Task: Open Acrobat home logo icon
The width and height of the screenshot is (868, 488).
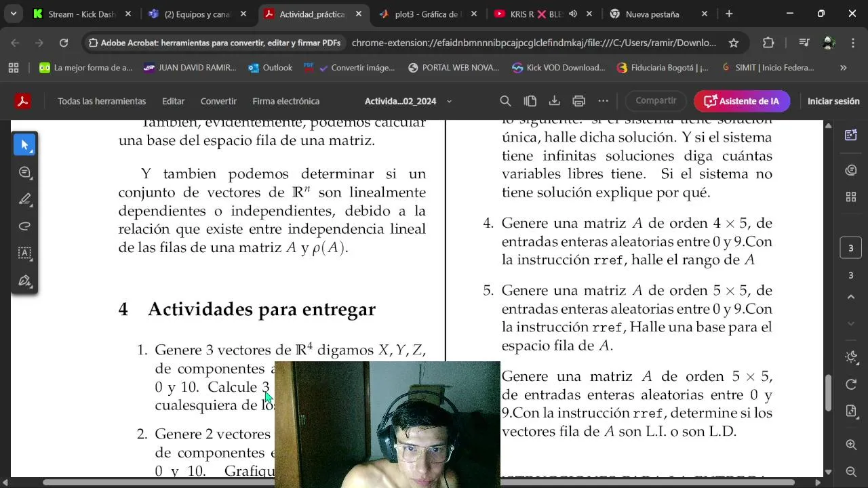Action: pyautogui.click(x=23, y=101)
